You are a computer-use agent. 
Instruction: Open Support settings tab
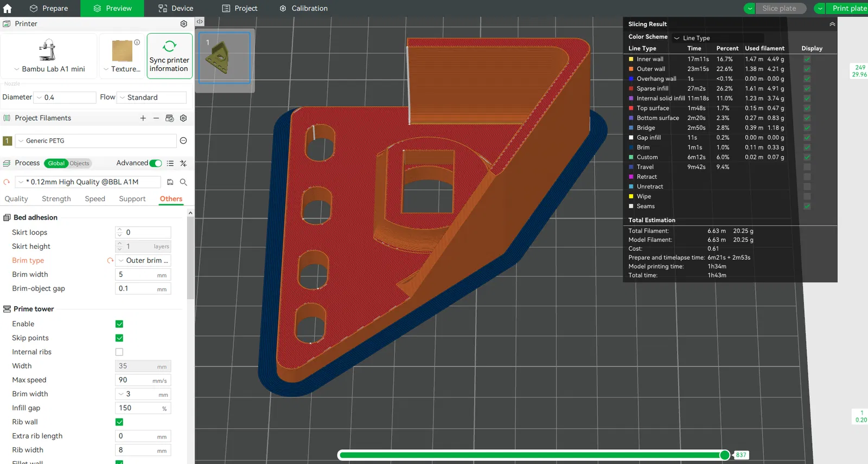132,199
